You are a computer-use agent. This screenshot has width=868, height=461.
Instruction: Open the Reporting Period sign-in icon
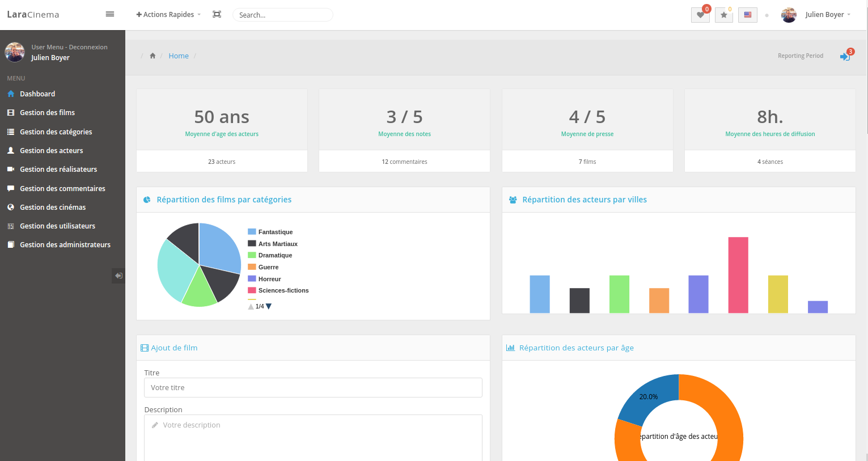point(845,56)
